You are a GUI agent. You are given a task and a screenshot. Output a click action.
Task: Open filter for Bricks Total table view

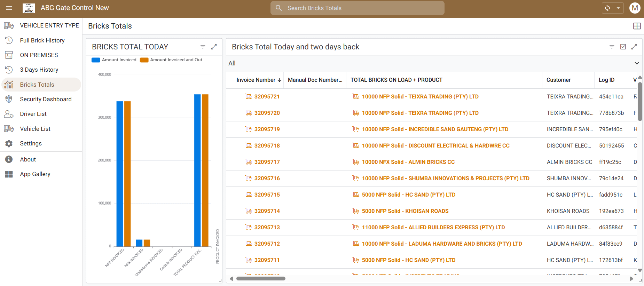pos(612,47)
